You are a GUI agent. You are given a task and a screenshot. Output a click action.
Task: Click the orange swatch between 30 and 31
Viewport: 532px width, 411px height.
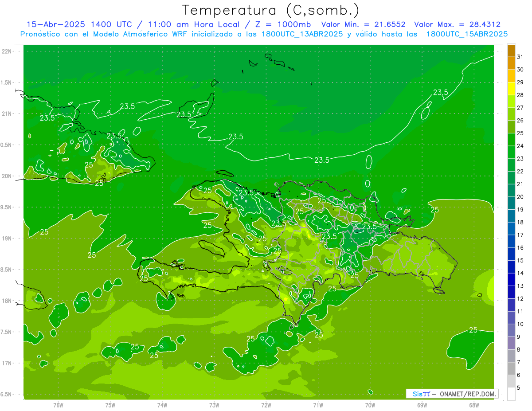point(511,63)
